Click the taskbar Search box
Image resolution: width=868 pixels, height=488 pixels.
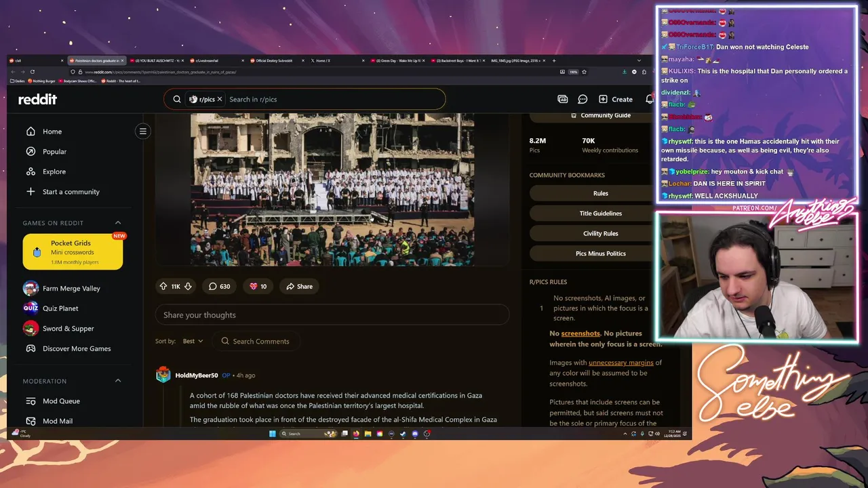(307, 434)
